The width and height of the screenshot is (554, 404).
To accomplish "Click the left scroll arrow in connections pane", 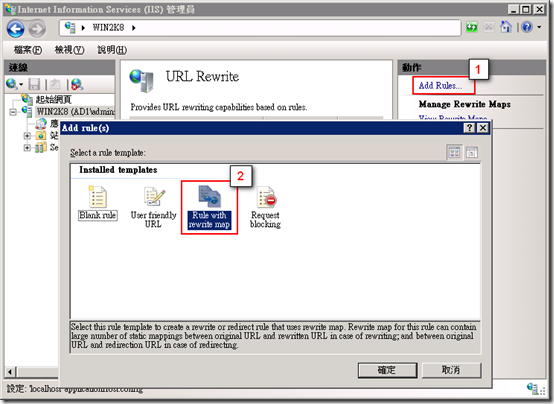I will pos(10,372).
